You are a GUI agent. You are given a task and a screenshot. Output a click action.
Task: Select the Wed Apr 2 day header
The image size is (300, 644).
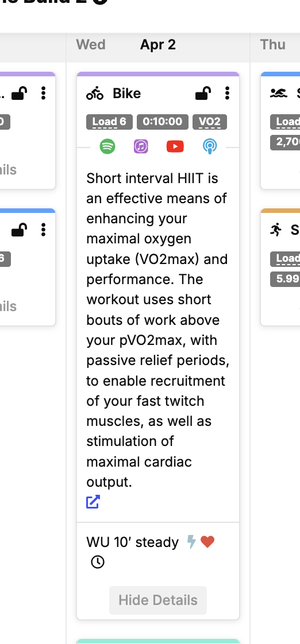pos(158,44)
